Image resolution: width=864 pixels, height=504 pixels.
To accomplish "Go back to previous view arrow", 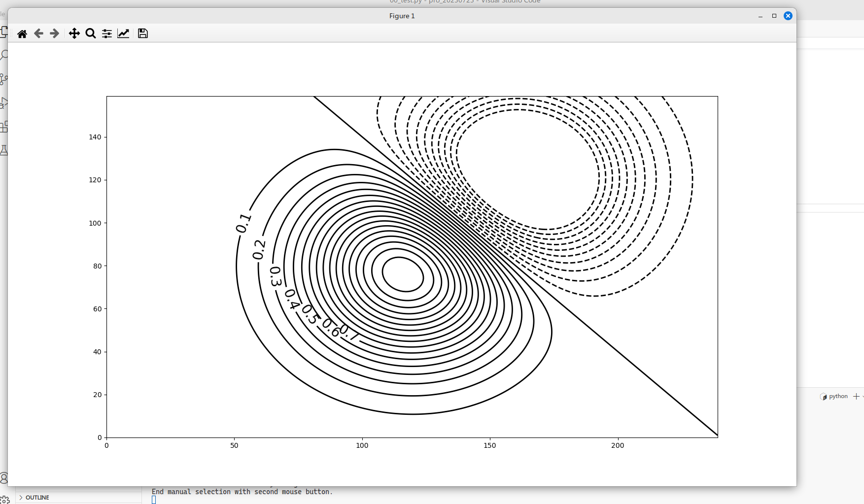I will point(38,34).
